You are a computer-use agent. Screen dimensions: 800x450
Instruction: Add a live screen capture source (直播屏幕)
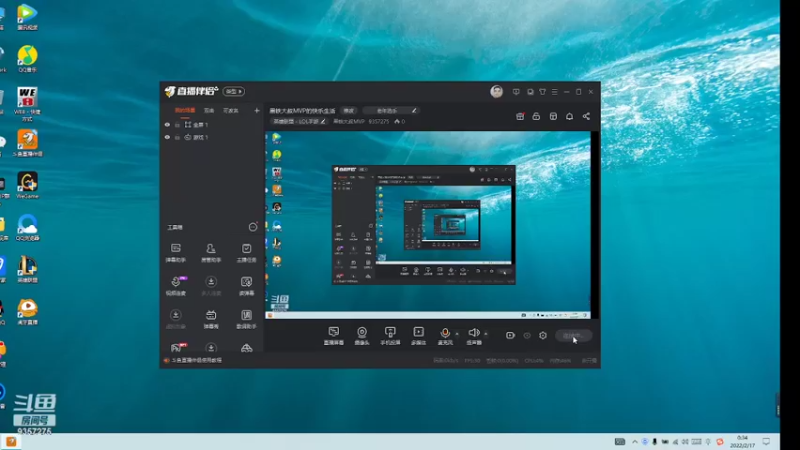[x=334, y=336]
